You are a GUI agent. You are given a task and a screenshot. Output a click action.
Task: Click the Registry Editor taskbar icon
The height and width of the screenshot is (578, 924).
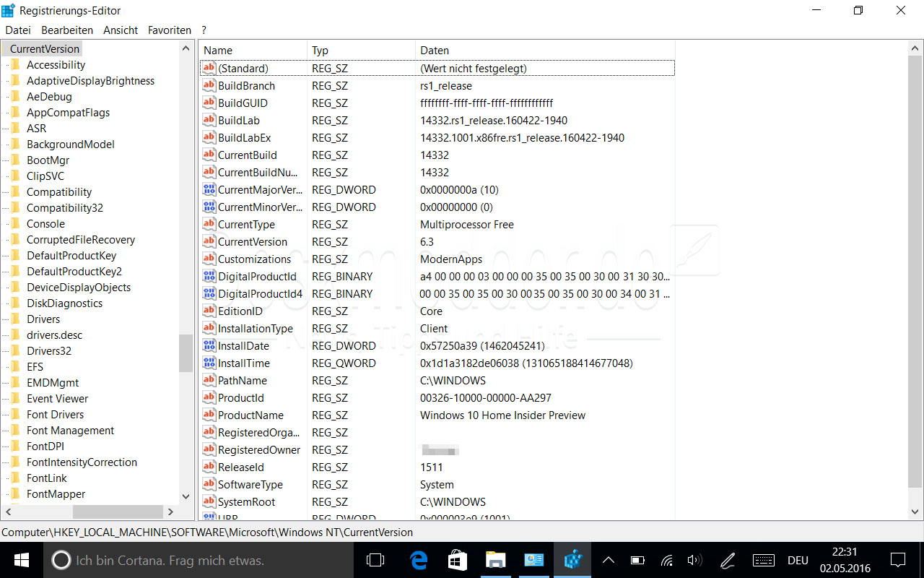572,560
